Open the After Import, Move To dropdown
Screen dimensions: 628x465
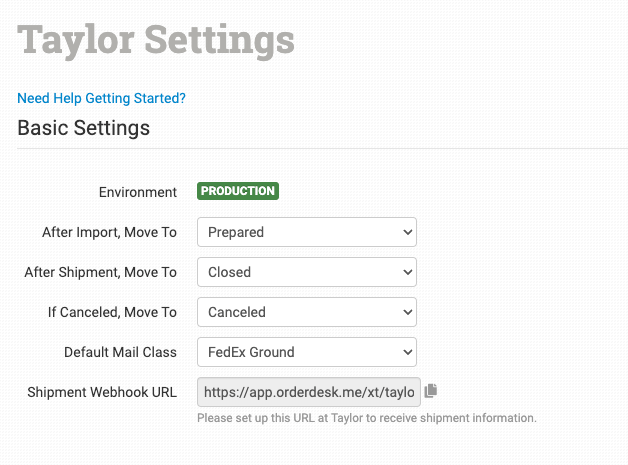coord(306,232)
